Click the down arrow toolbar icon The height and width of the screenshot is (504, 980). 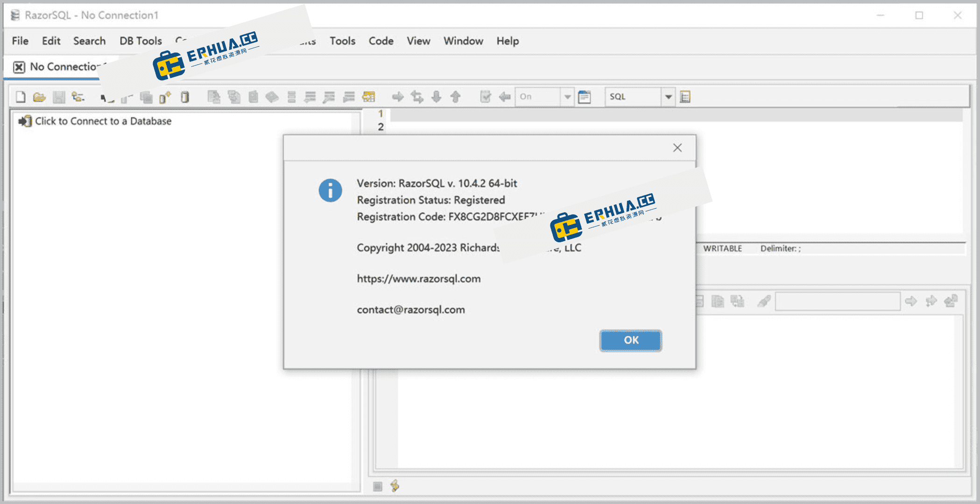tap(436, 97)
